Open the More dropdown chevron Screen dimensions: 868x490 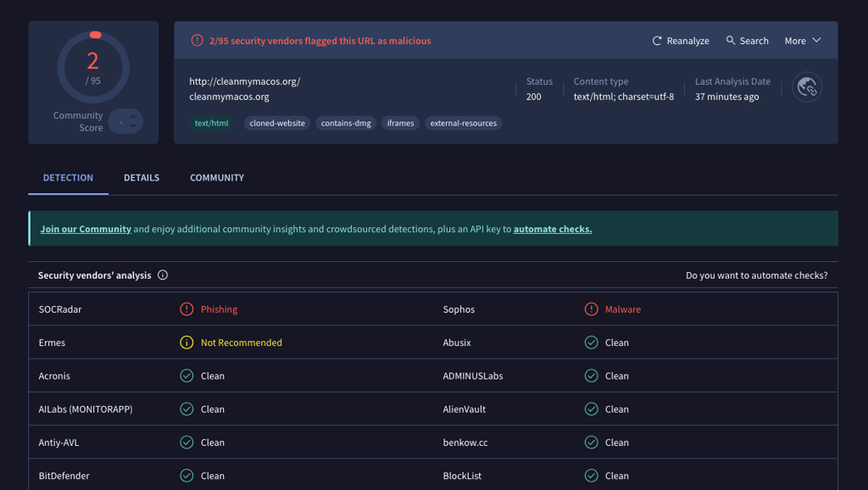click(x=816, y=41)
